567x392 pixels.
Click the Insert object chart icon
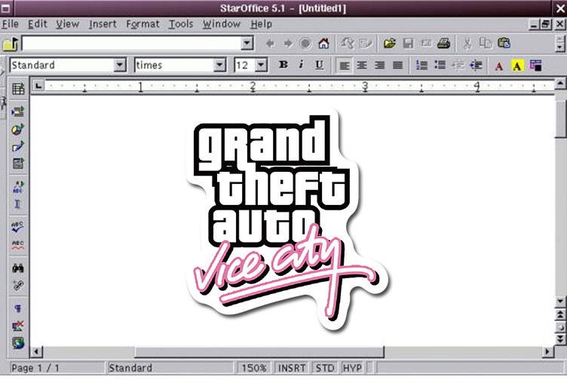[18, 129]
